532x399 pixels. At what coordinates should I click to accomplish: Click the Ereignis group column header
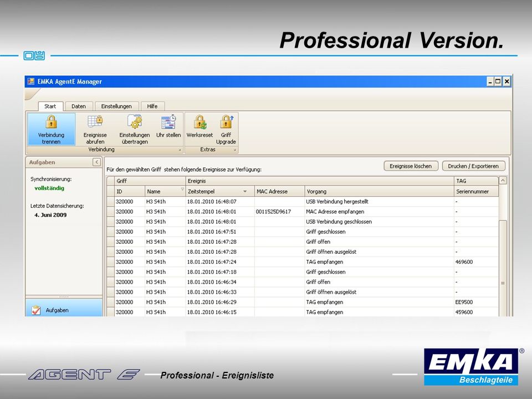(x=320, y=181)
